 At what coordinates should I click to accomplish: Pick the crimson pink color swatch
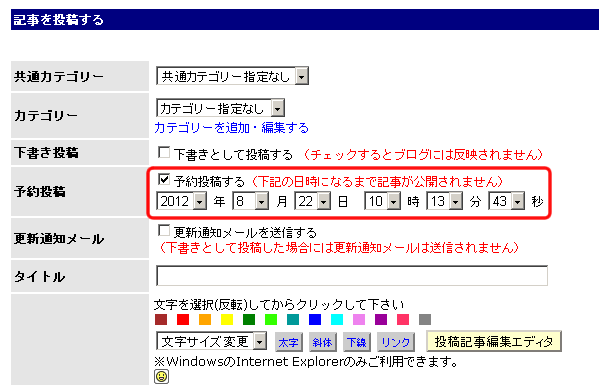(403, 320)
